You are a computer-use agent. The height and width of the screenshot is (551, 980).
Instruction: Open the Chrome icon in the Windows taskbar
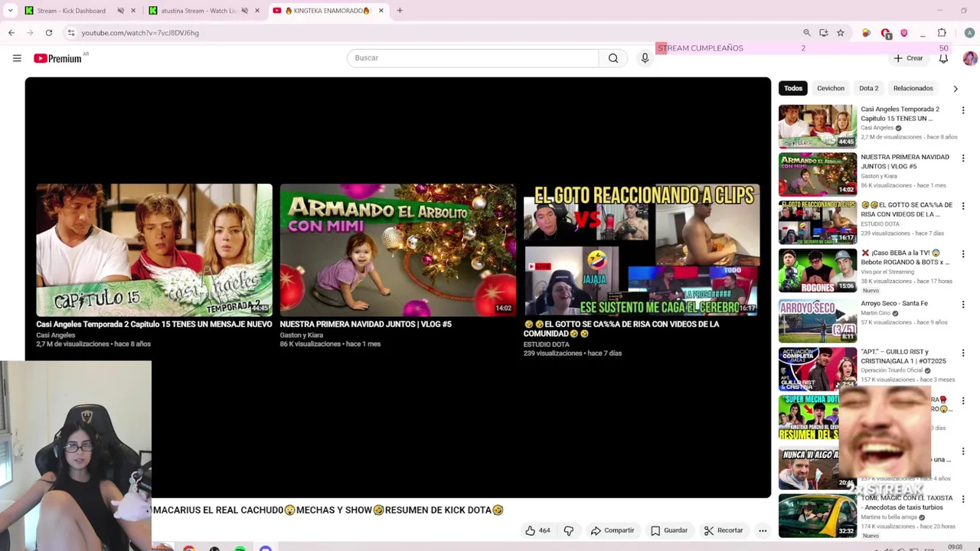[x=188, y=548]
